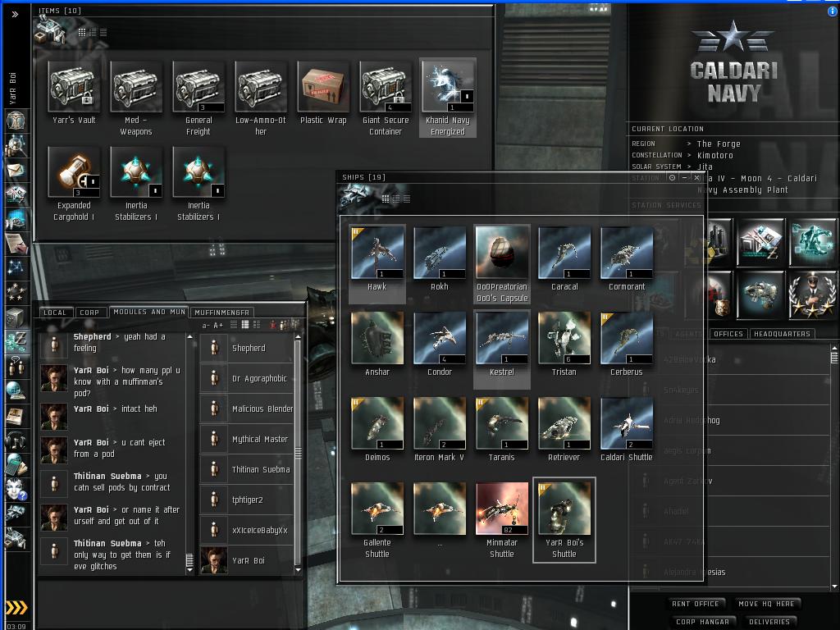
Task: Switch to the Muffinmen6fa chat tab
Action: click(221, 313)
